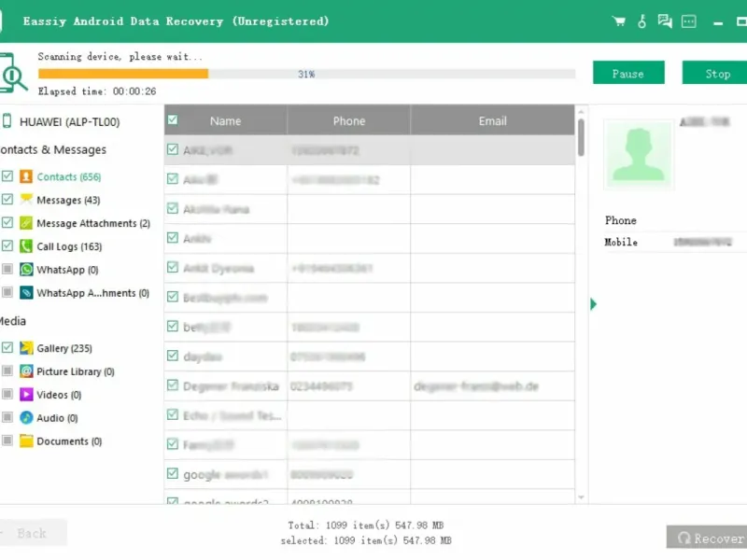Open the Call Logs (163) category

[69, 246]
